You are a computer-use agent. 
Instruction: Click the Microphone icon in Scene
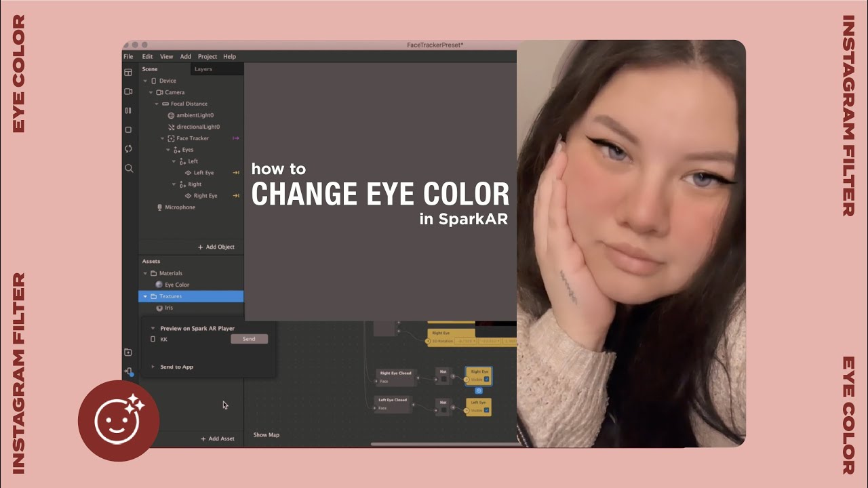point(159,207)
